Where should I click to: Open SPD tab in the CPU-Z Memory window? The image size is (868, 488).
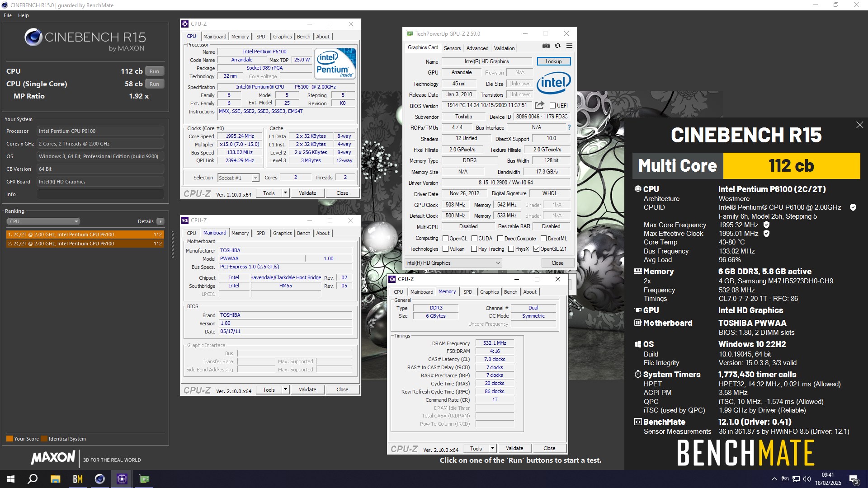tap(467, 292)
